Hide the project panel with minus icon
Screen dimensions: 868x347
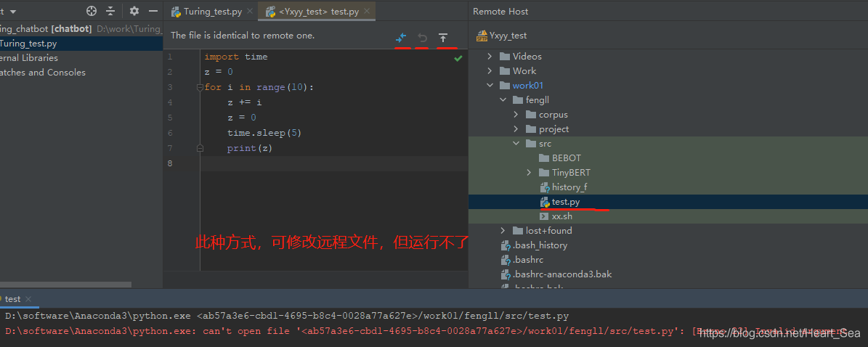point(153,11)
